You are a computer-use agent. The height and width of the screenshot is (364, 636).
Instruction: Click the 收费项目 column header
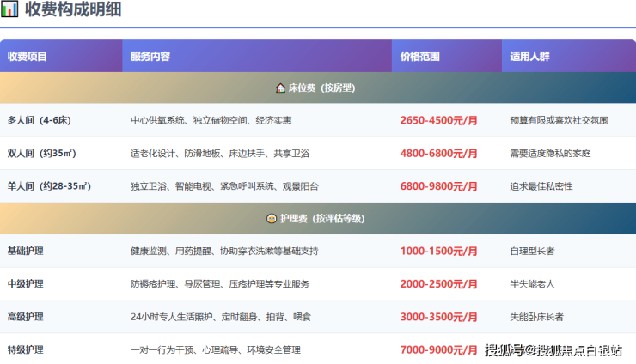[28, 57]
